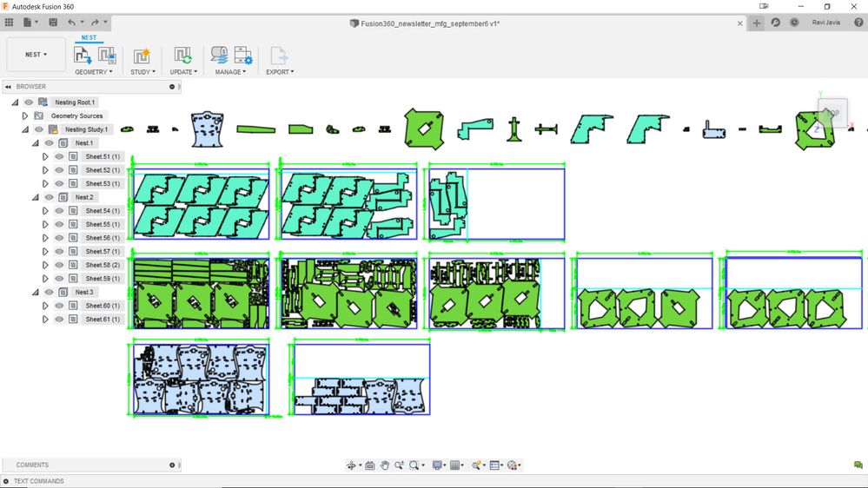
Task: Select the Zoom tool
Action: point(399,465)
